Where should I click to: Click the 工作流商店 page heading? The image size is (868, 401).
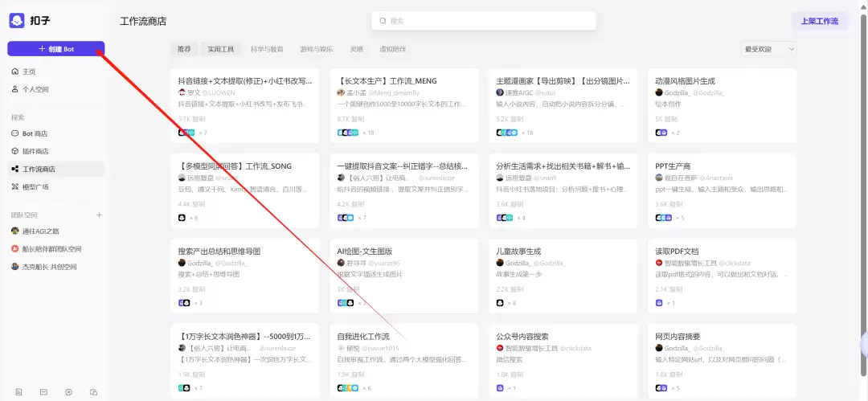pos(143,22)
